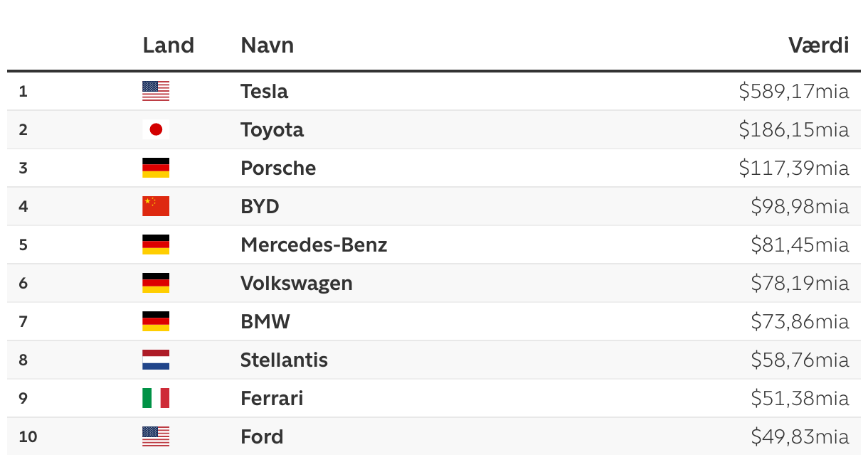Click the Japanese flag beside Toyota
Viewport: 868px width, 462px height.
pos(156,129)
